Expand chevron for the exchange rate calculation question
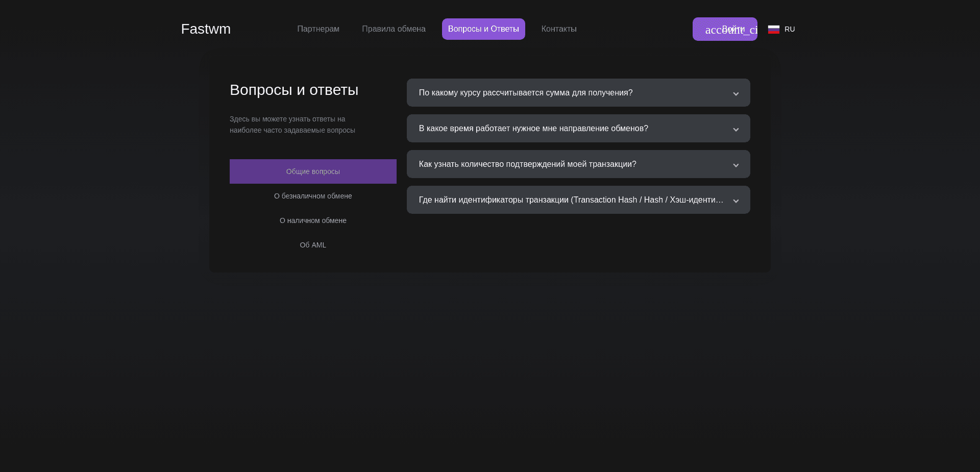 [x=736, y=93]
